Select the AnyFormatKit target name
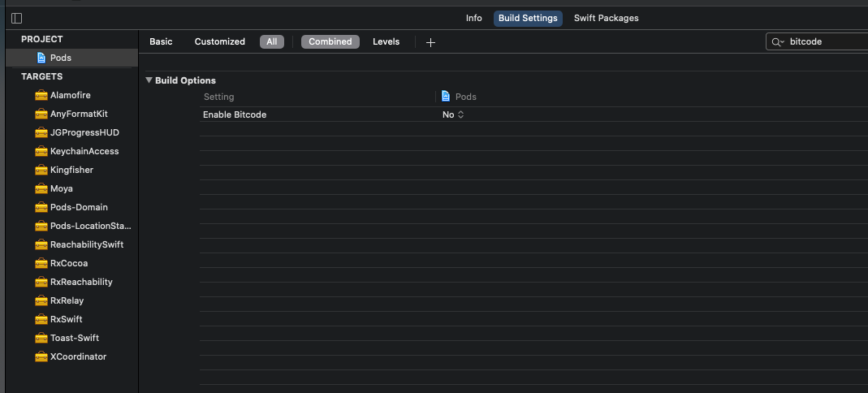Screen dimensions: 868x393 (79, 114)
